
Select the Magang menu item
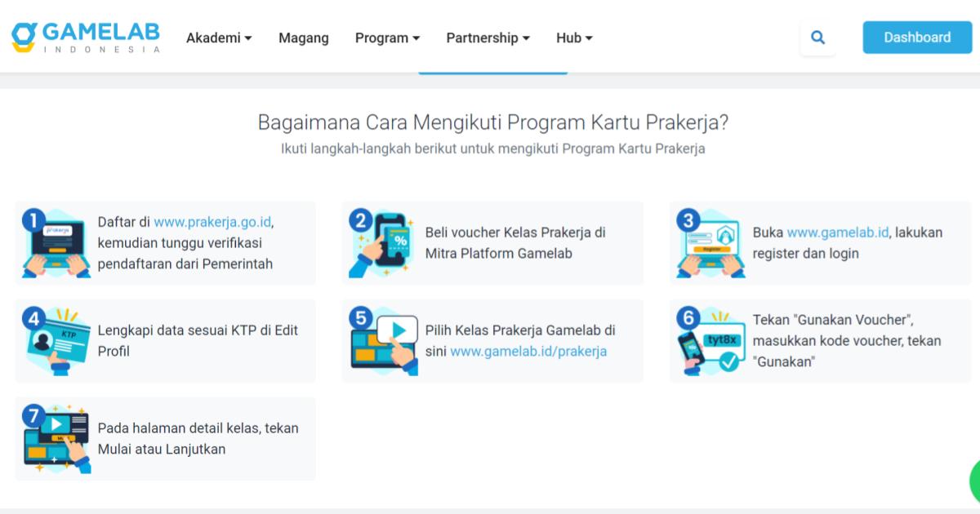click(303, 38)
